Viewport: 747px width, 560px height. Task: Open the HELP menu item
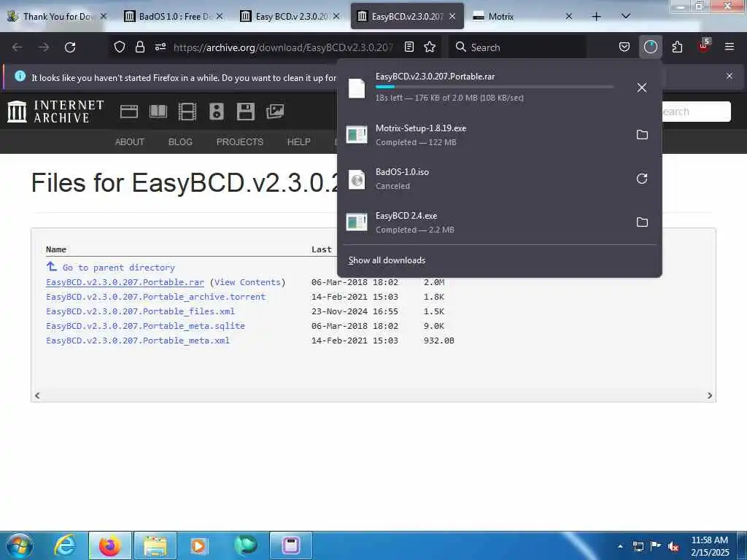[298, 142]
